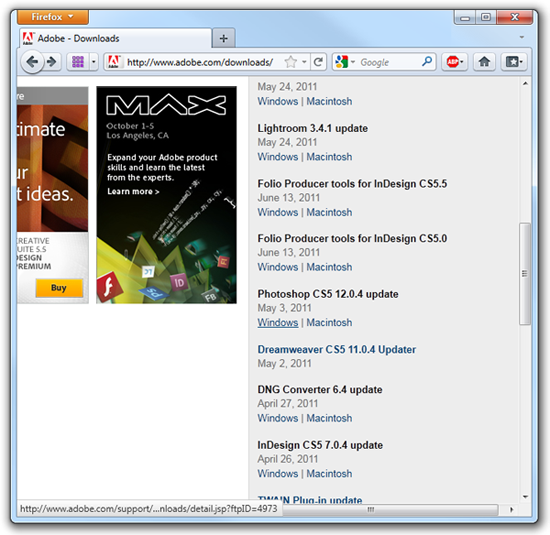Click Macintosh link under InDesign CS5 7.0.4 update

coord(329,474)
